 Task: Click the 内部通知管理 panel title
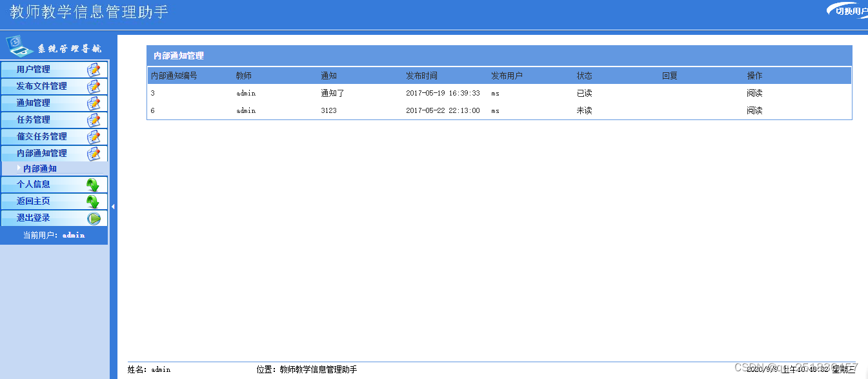[x=179, y=56]
